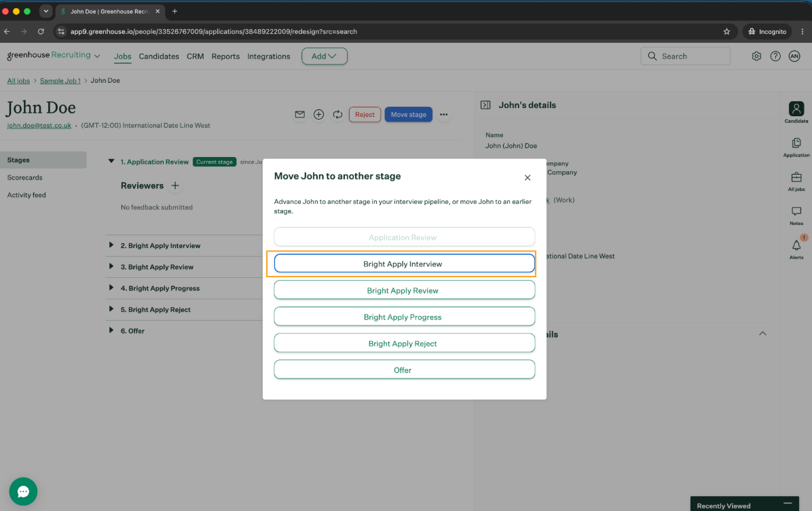This screenshot has height=511, width=812.
Task: Click in the Search field
Action: click(x=685, y=56)
